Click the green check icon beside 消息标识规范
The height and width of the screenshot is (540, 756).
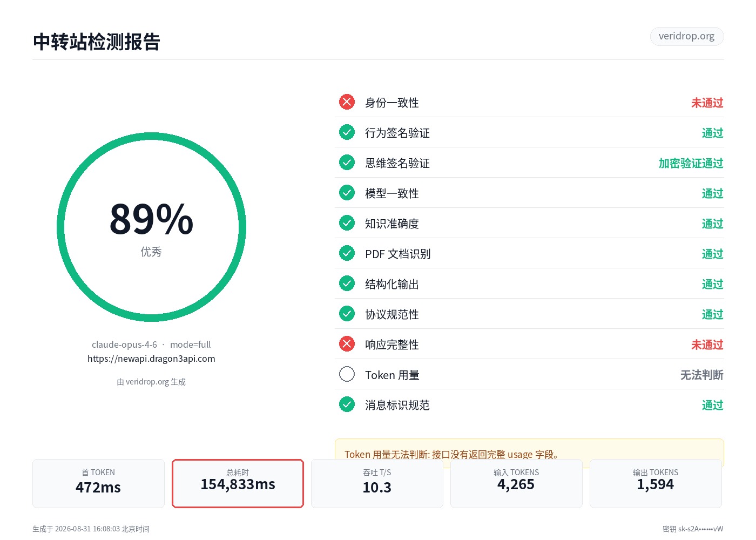click(347, 404)
